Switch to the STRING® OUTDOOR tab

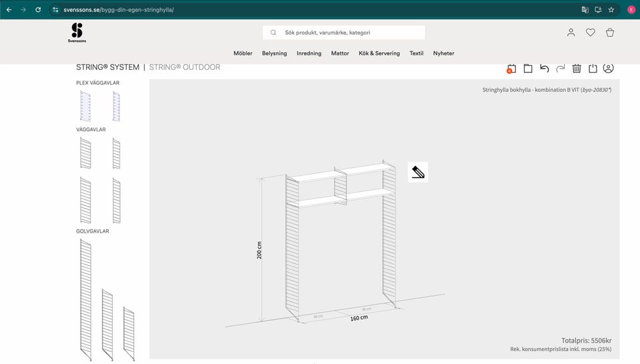tap(184, 67)
